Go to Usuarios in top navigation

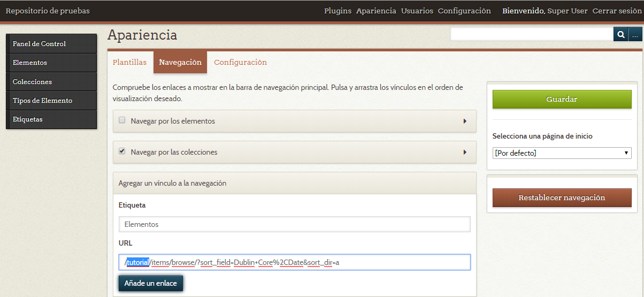pyautogui.click(x=417, y=11)
